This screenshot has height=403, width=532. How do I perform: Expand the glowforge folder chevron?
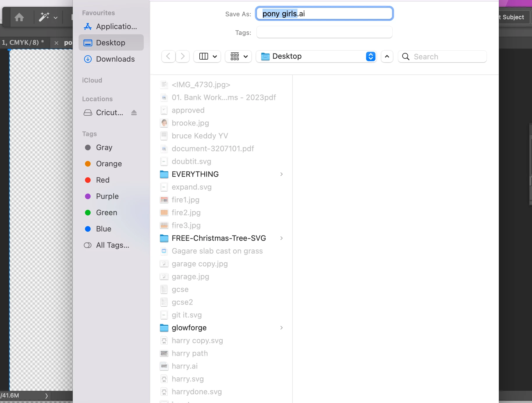[281, 328]
